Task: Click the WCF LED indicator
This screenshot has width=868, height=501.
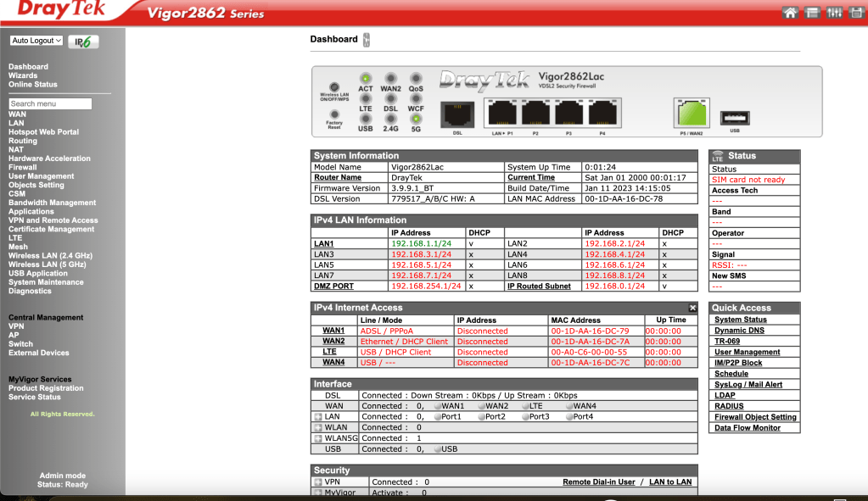Action: 416,98
